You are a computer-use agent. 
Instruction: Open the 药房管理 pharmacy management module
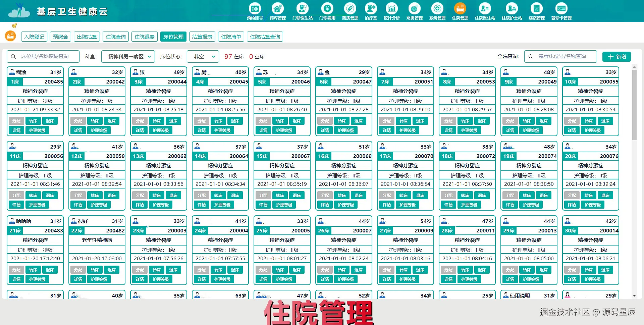[x=350, y=11]
